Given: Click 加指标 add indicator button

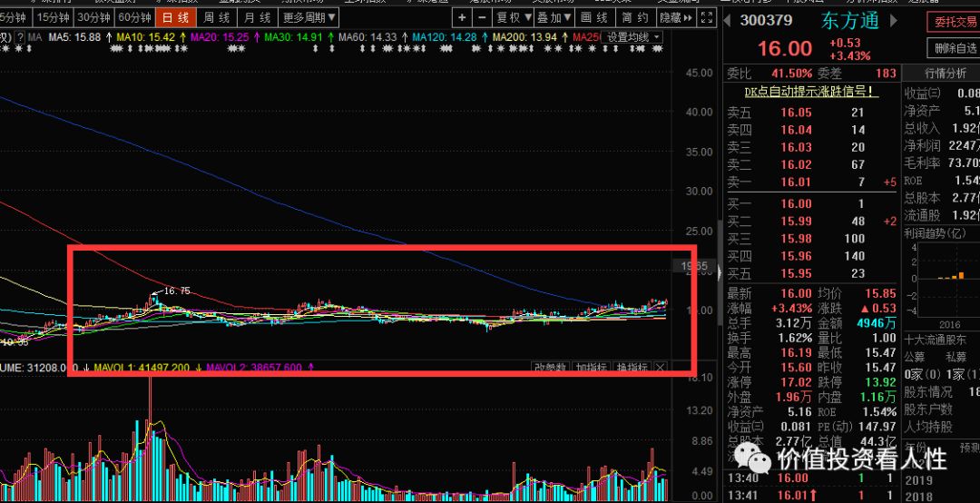Looking at the screenshot, I should (591, 367).
